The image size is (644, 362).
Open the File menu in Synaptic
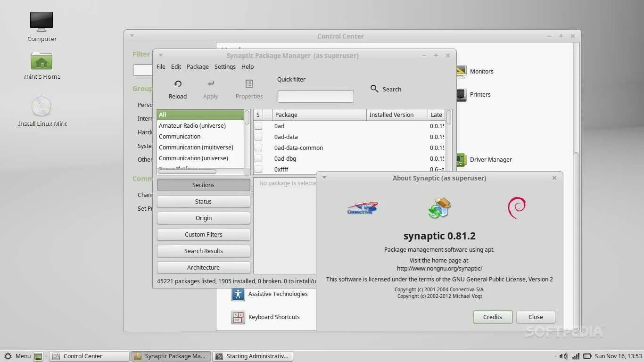coord(161,67)
